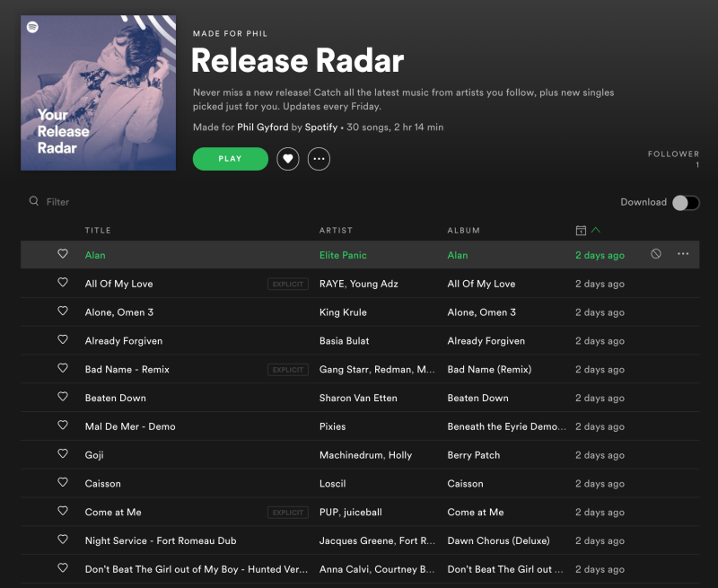Open artist Basia Bulat
Viewport: 718px width, 588px height.
click(344, 341)
